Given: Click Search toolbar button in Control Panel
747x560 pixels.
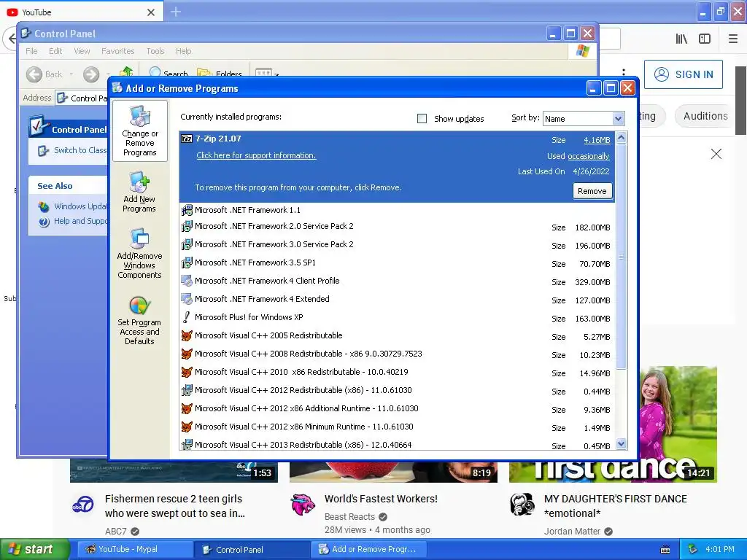Looking at the screenshot, I should click(169, 74).
